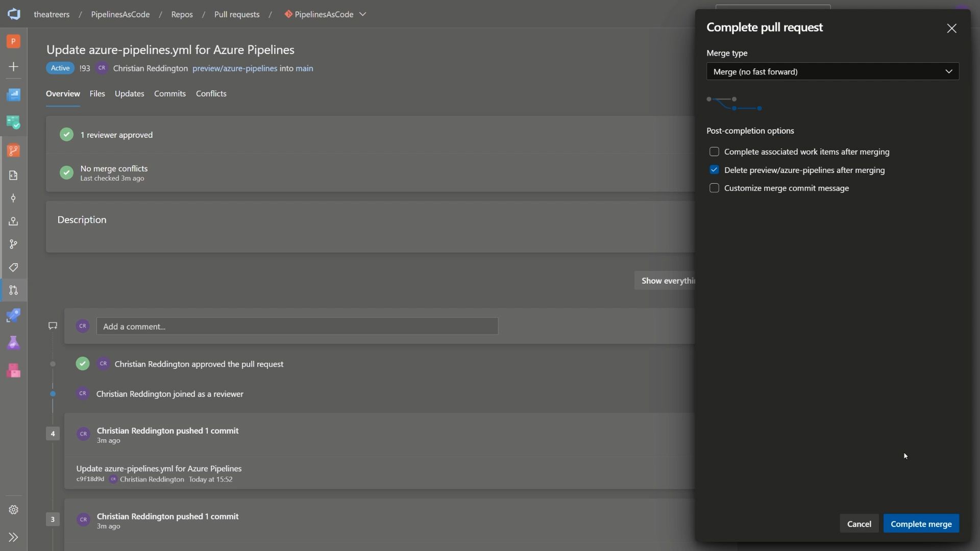
Task: Open Project settings gear icon
Action: 14,510
